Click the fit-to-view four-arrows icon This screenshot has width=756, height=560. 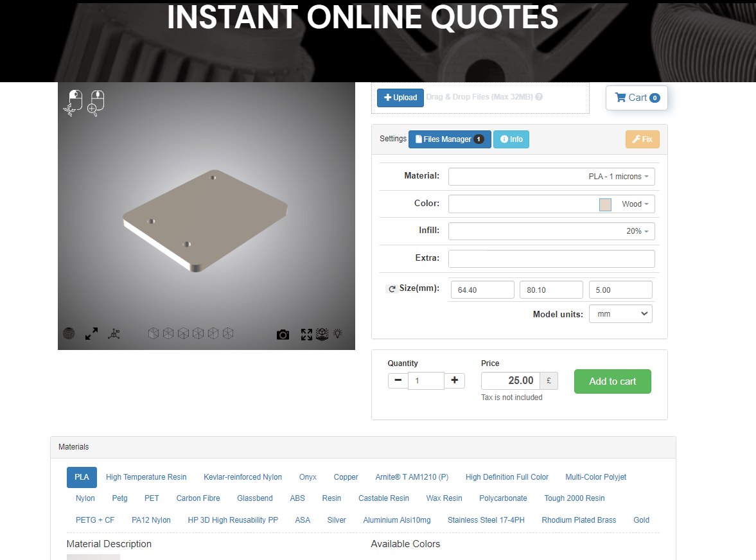point(306,334)
